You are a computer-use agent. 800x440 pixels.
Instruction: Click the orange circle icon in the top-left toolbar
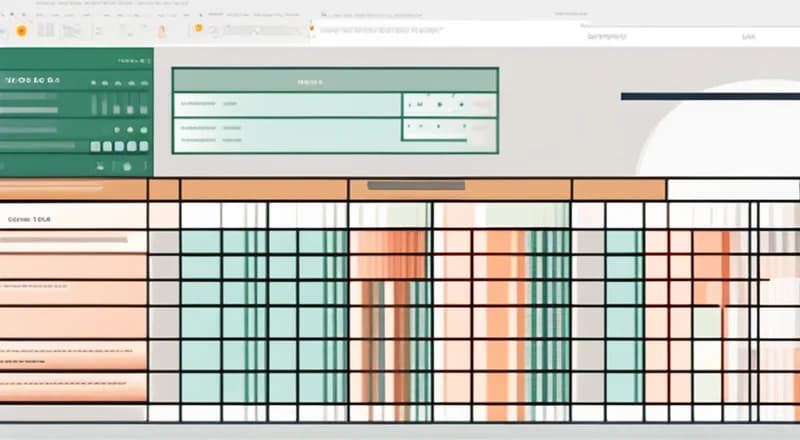[x=20, y=31]
